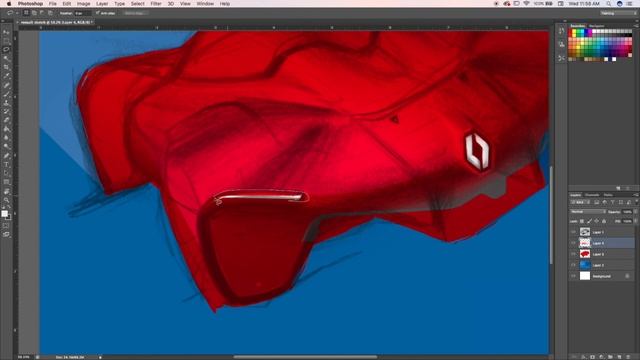This screenshot has width=640, height=360.
Task: Add a layer style fx
Action: 583,357
